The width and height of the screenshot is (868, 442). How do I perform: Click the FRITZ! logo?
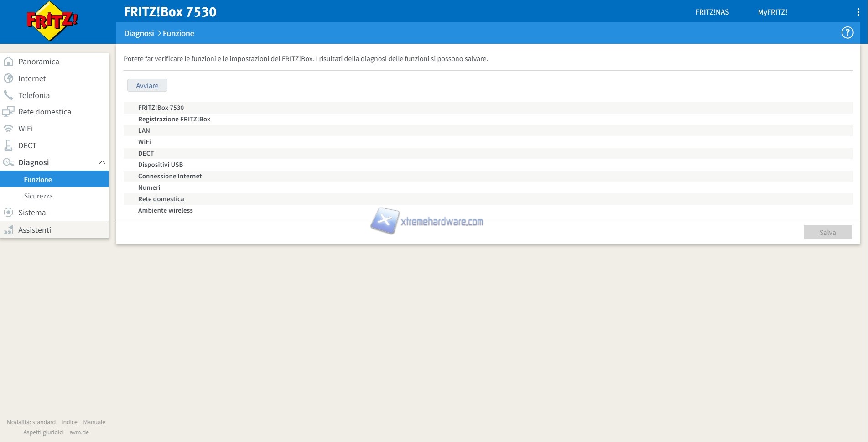tap(52, 21)
